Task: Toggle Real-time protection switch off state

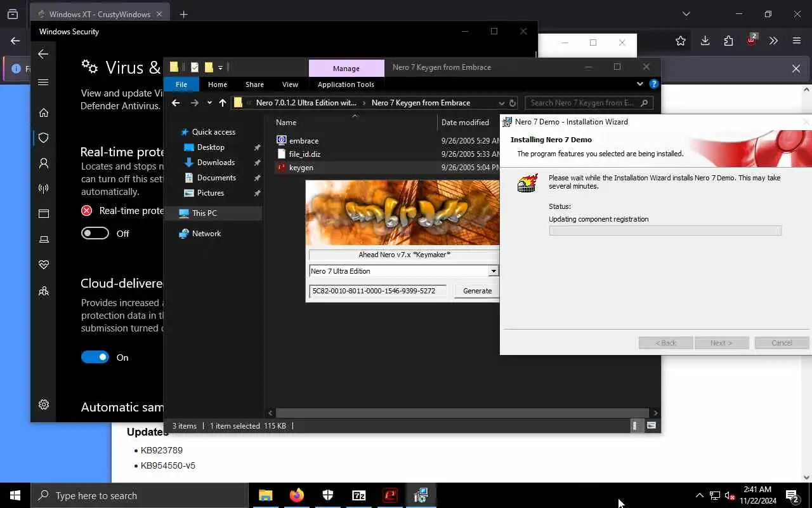Action: click(x=95, y=234)
